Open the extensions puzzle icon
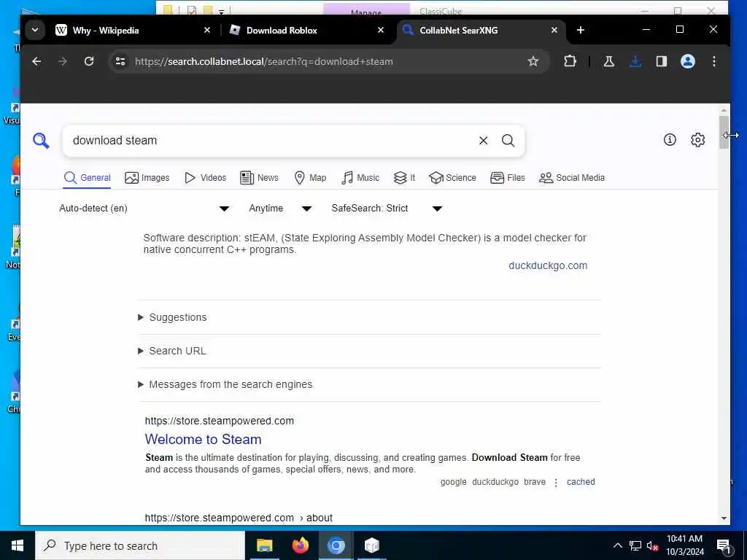This screenshot has height=560, width=747. [x=570, y=61]
